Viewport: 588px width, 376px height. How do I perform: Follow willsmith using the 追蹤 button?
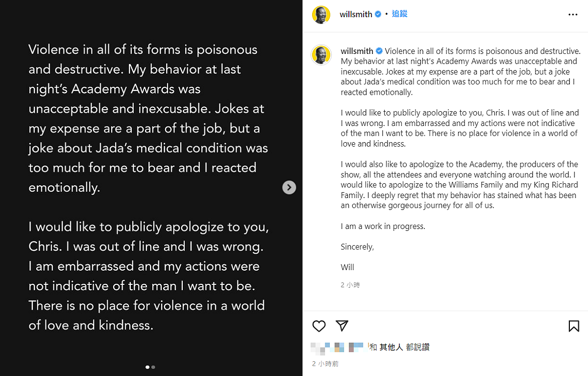[x=399, y=14]
